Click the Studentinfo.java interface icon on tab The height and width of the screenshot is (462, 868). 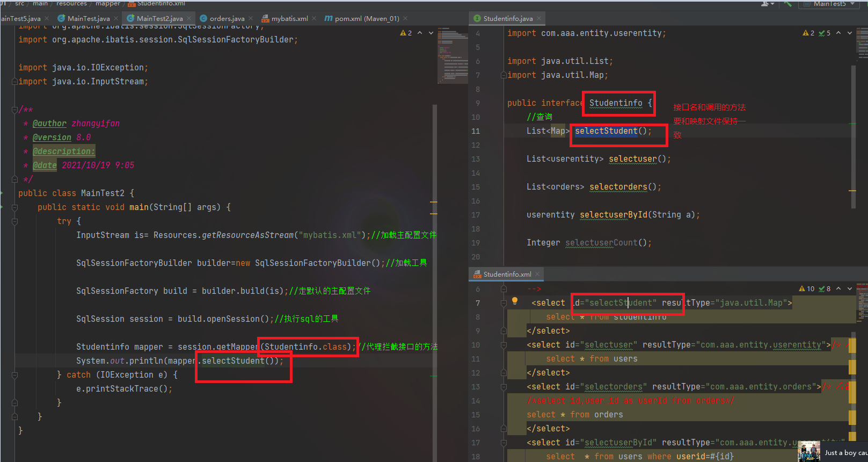point(477,18)
